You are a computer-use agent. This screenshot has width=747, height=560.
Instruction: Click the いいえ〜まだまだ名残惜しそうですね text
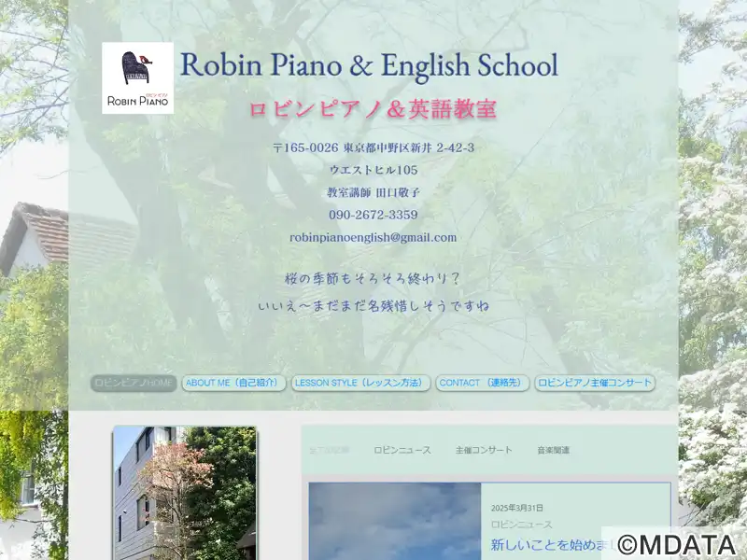[373, 306]
